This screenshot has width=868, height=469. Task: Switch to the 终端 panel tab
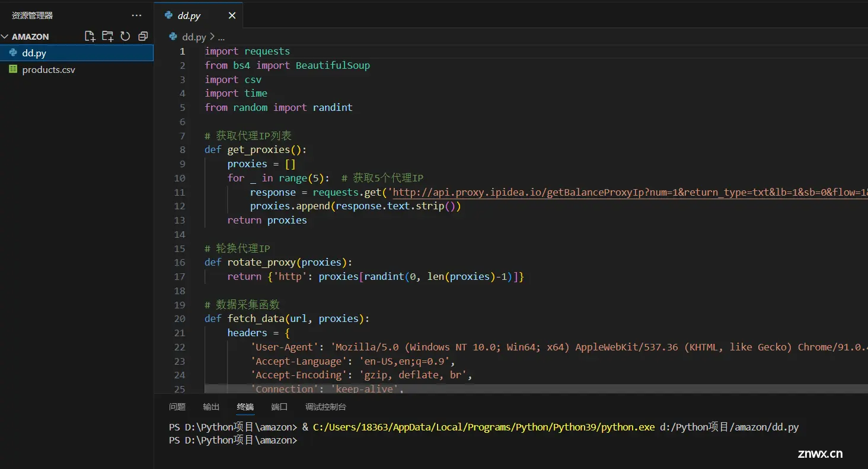(245, 407)
